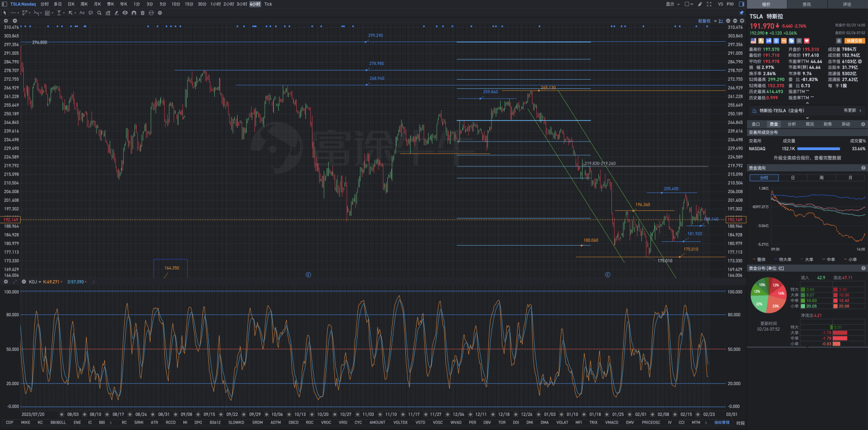The image size is (868, 430).
Task: Click the chart type line icon
Action: (x=721, y=21)
